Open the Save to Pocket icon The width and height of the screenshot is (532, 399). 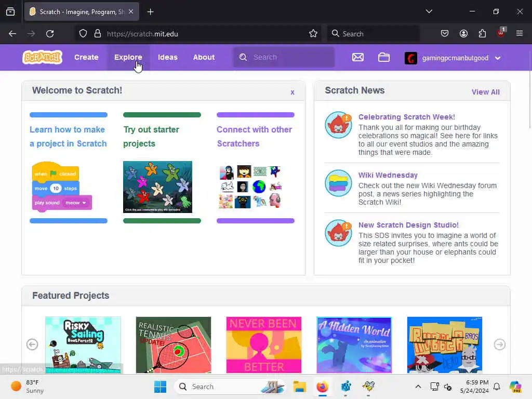coord(445,34)
